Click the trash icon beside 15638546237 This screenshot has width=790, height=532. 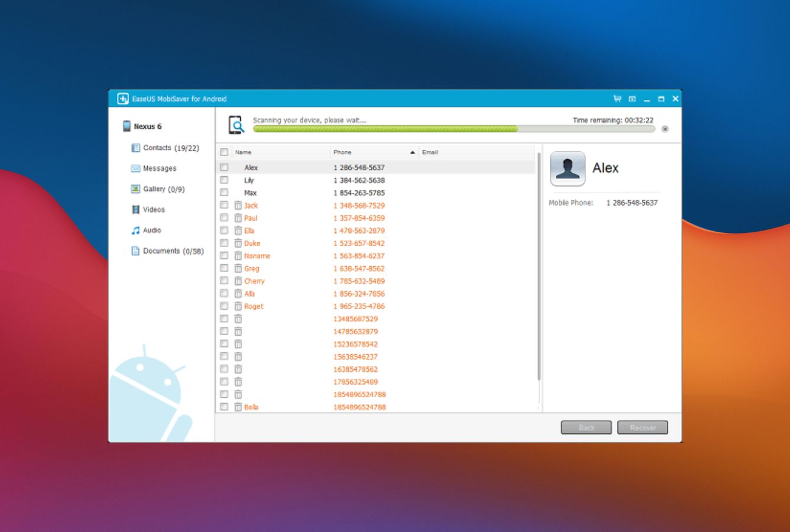tap(238, 356)
